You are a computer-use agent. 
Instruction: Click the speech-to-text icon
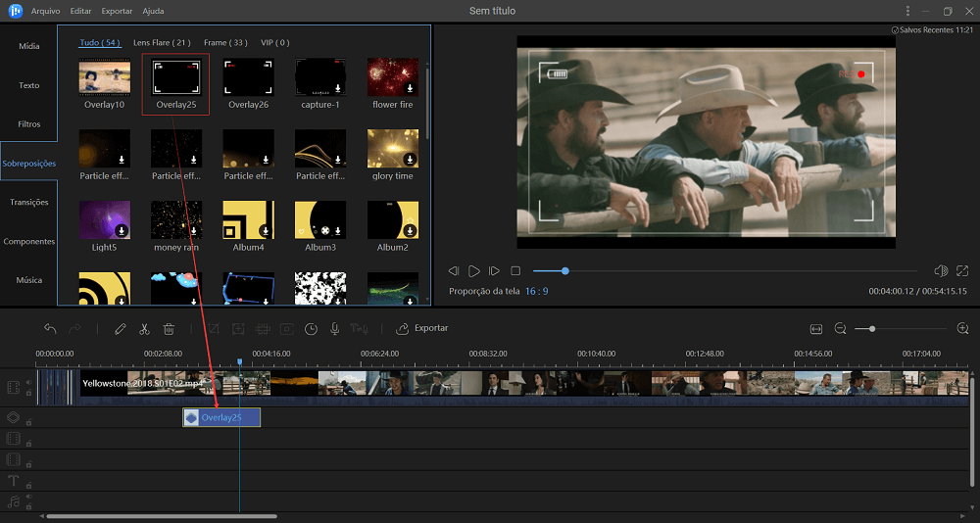tap(359, 328)
